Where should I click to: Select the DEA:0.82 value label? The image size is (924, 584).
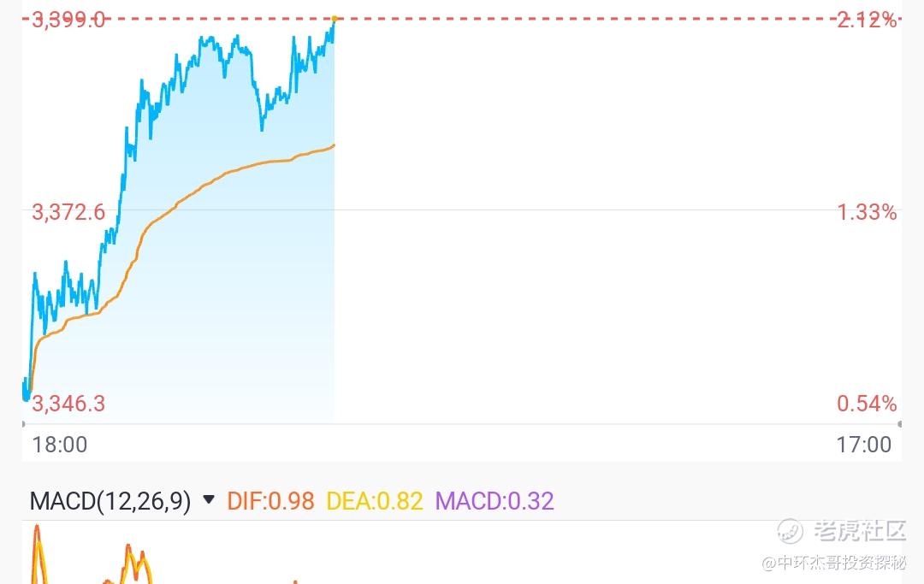pos(374,502)
